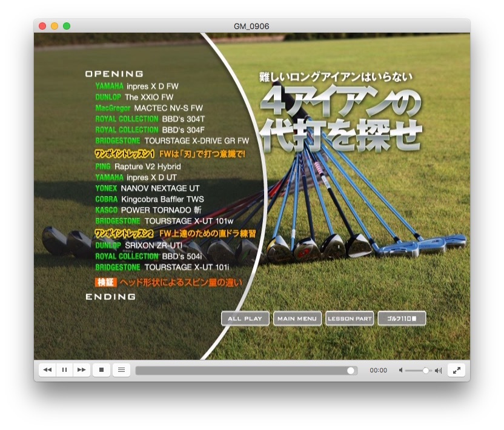Click the volume slider knob
Viewport: 504px width, 430px height.
[x=426, y=371]
